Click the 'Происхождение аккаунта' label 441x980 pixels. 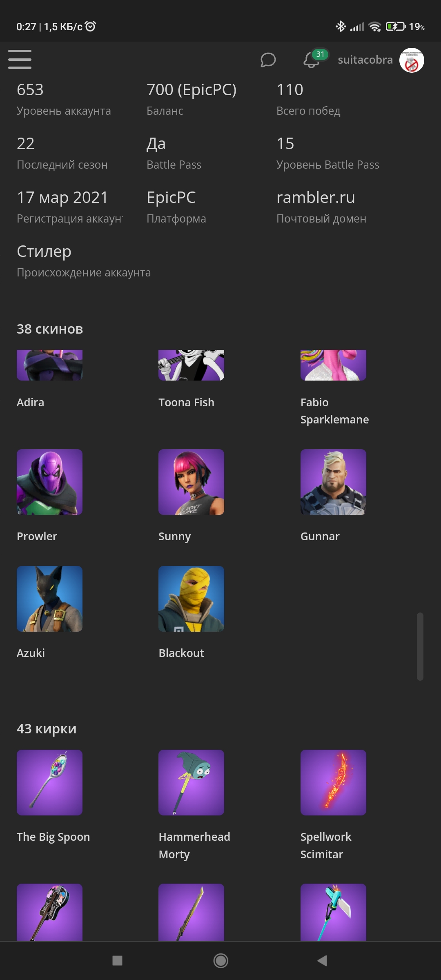pos(84,273)
